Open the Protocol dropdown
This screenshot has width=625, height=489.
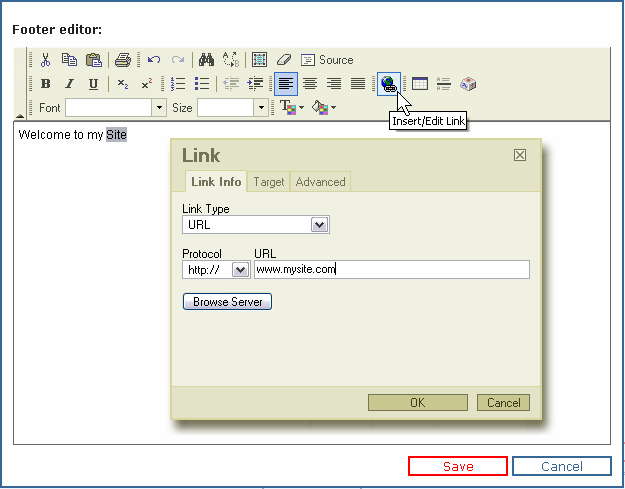coord(216,270)
